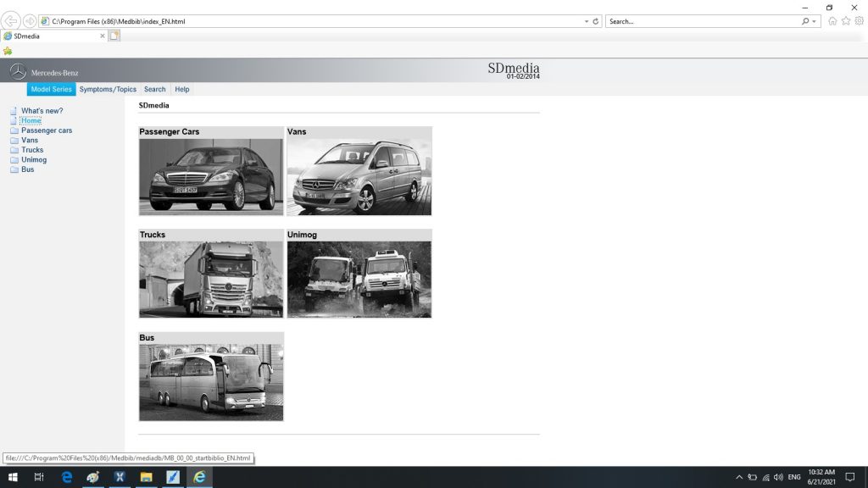Click the Trucks category thumbnail image
The image size is (868, 488).
click(x=211, y=279)
